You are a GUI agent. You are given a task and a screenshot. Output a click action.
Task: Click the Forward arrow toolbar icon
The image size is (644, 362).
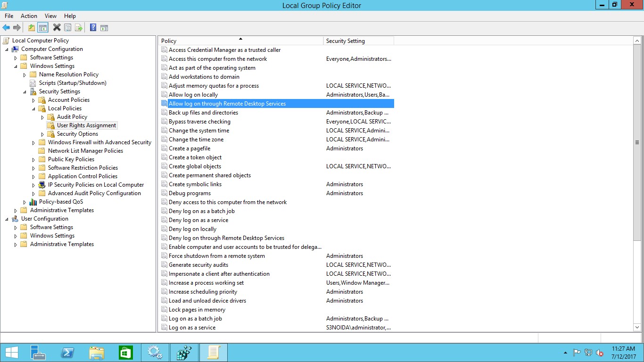[x=17, y=28]
